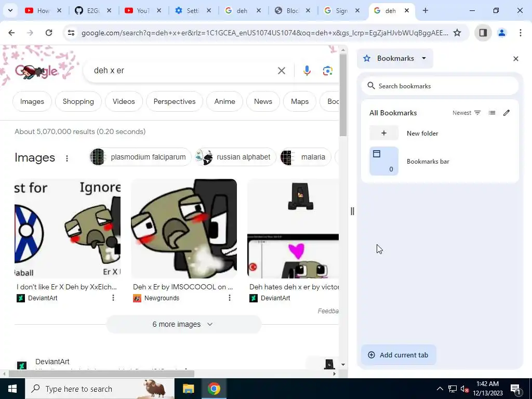
Task: Filter results by Anime
Action: pos(224,101)
